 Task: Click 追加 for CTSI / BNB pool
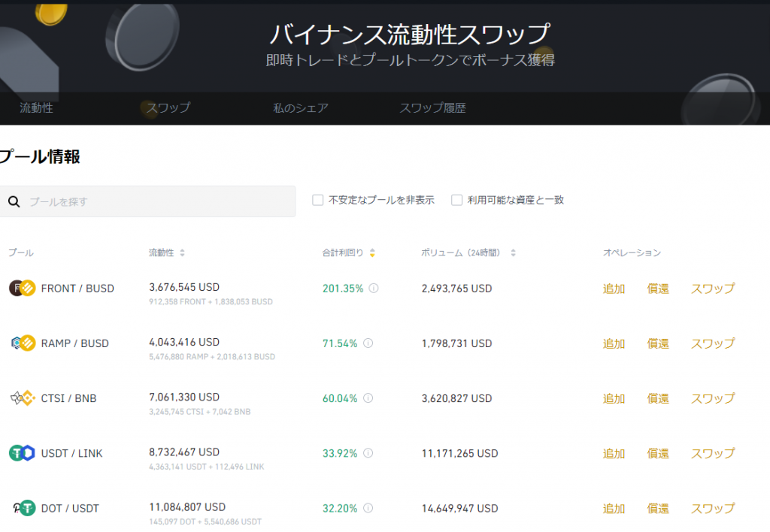click(x=614, y=398)
